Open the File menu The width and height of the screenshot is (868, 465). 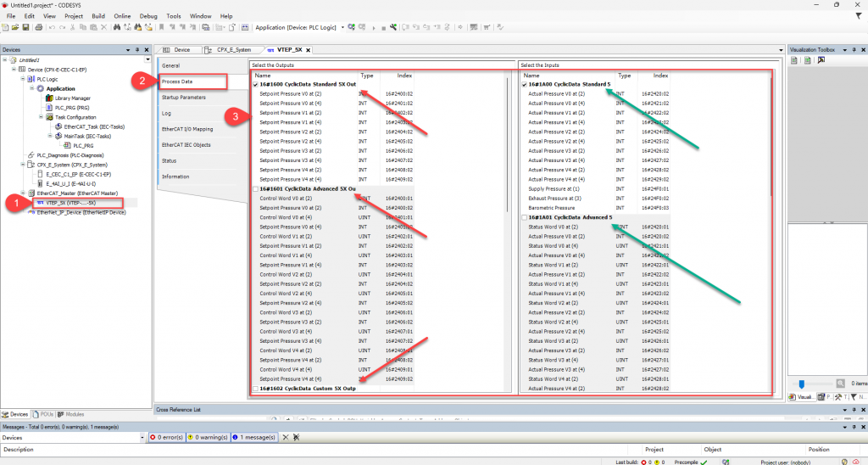pos(11,16)
